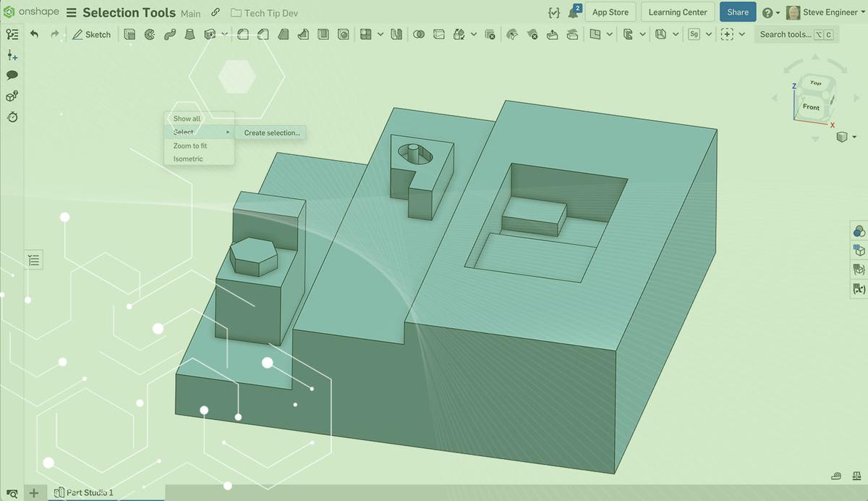The width and height of the screenshot is (868, 501).
Task: Expand the selection tools dropdown arrow
Action: point(743,34)
